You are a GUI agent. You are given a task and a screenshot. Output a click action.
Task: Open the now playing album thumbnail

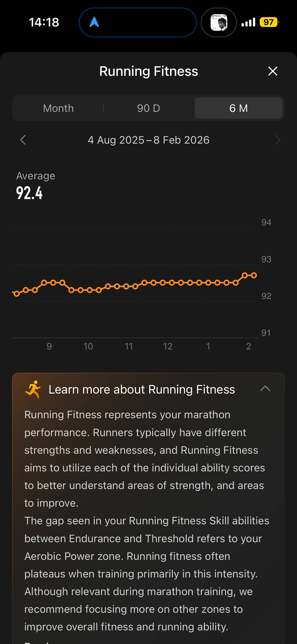point(219,22)
